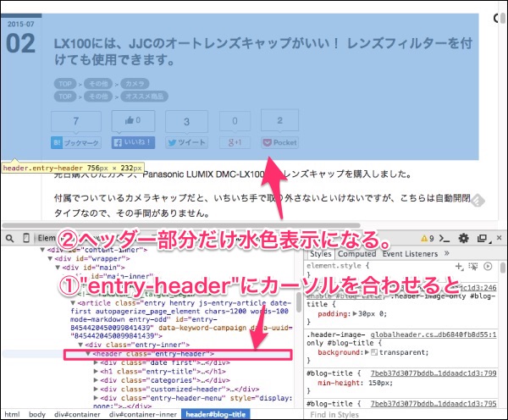
Task: Switch to the Computed tab
Action: click(x=357, y=254)
